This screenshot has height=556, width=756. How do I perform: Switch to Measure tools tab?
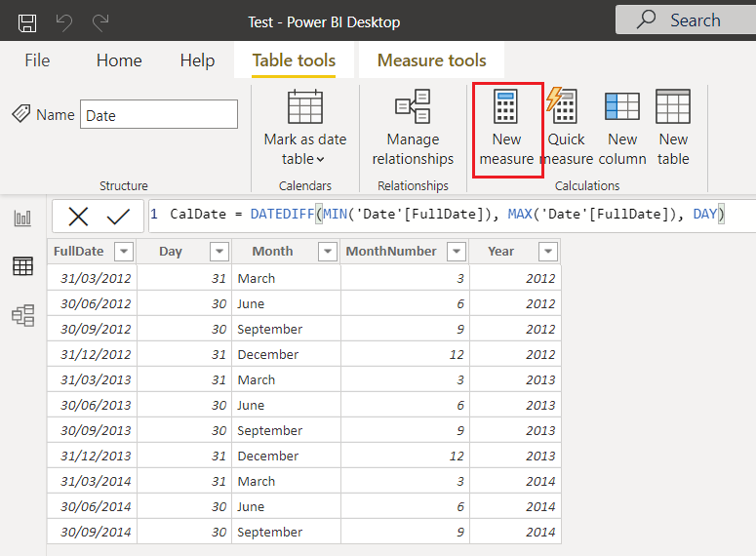[431, 60]
